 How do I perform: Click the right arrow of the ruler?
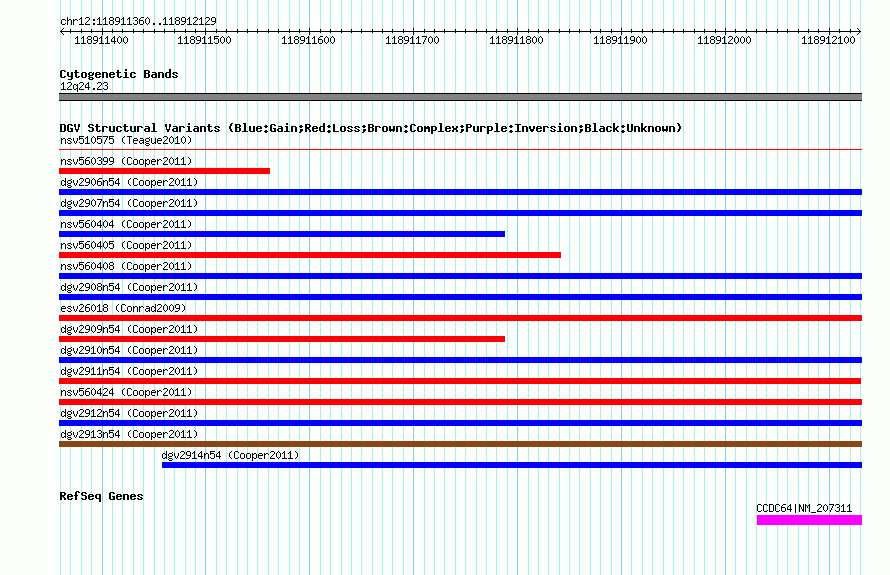tap(859, 31)
